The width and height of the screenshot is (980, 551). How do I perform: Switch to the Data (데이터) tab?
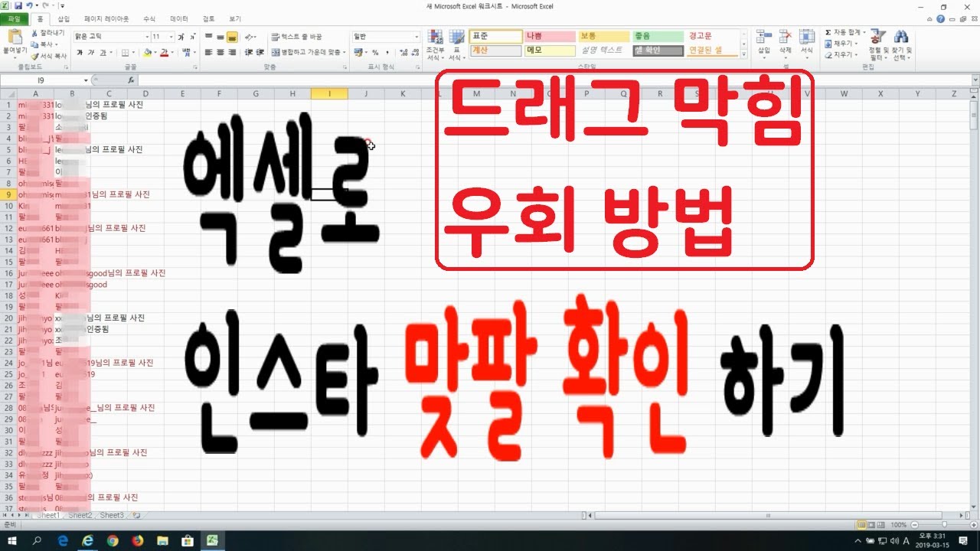pyautogui.click(x=179, y=18)
